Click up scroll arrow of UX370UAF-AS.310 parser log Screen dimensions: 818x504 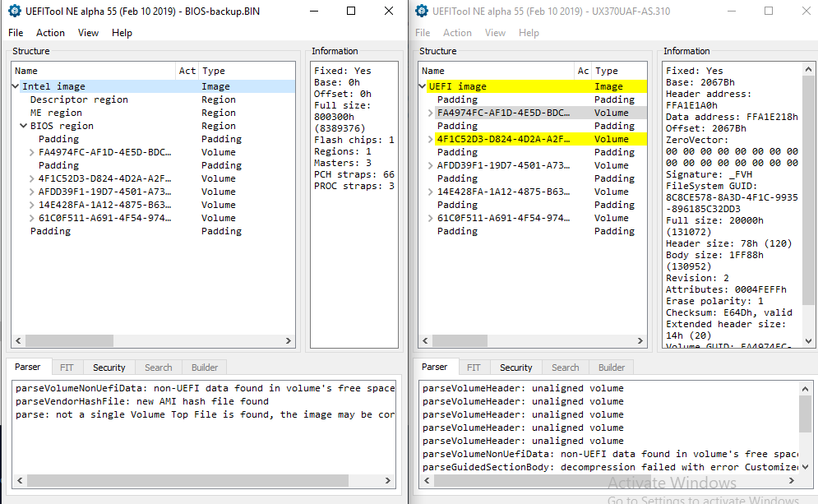(805, 389)
